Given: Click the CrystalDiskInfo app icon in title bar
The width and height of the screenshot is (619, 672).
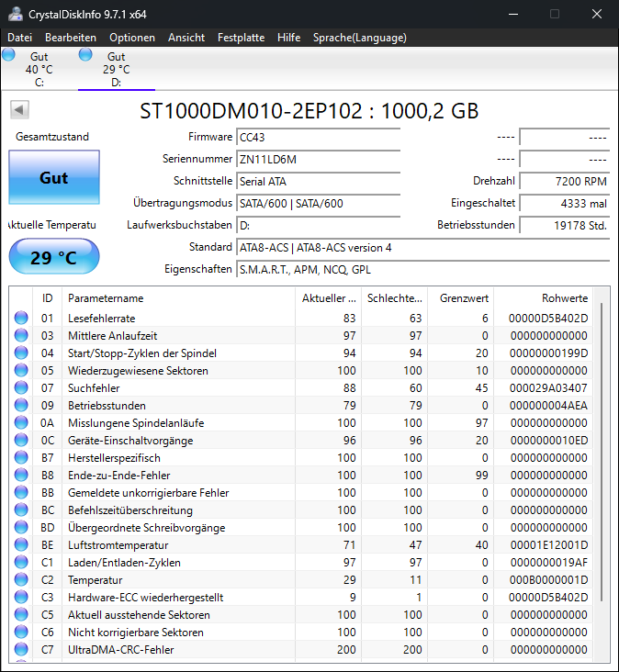Looking at the screenshot, I should pos(16,14).
